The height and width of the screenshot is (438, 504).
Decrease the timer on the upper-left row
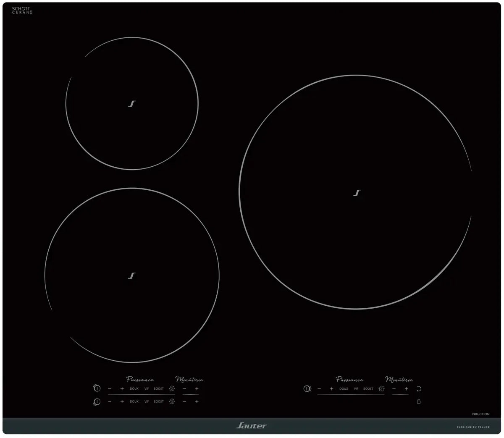[x=184, y=389]
